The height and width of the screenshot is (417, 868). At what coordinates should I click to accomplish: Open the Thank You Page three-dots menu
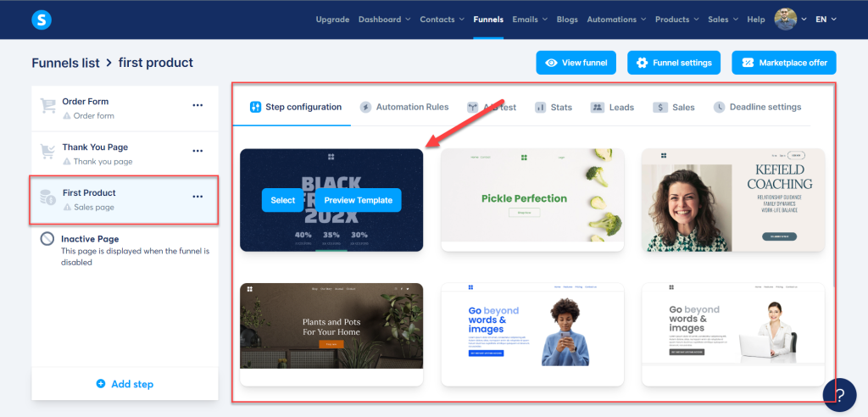coord(198,151)
